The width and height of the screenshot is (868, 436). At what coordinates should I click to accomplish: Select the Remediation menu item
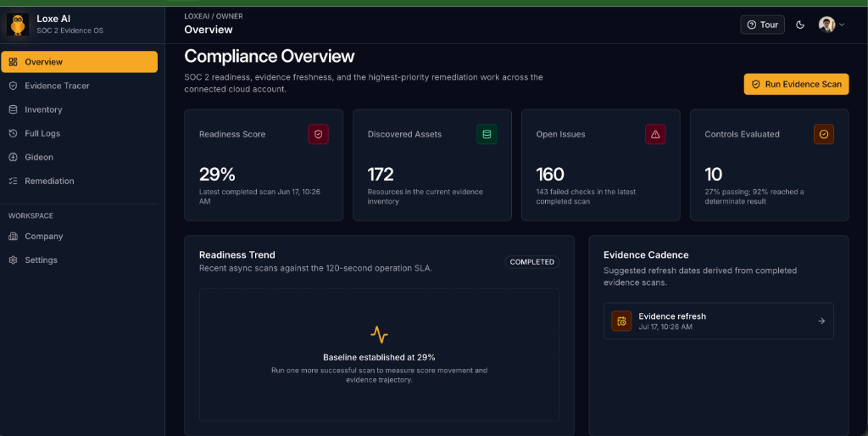point(79,182)
